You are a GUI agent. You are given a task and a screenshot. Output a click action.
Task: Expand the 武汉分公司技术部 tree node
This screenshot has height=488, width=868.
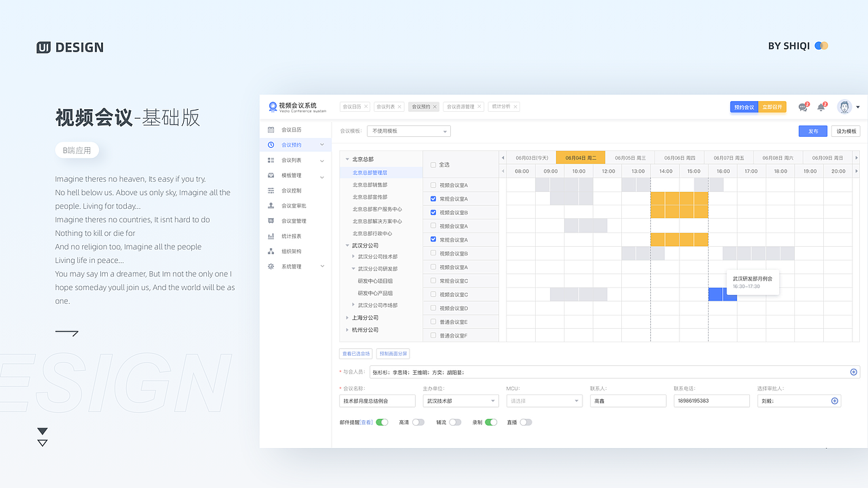(x=353, y=256)
